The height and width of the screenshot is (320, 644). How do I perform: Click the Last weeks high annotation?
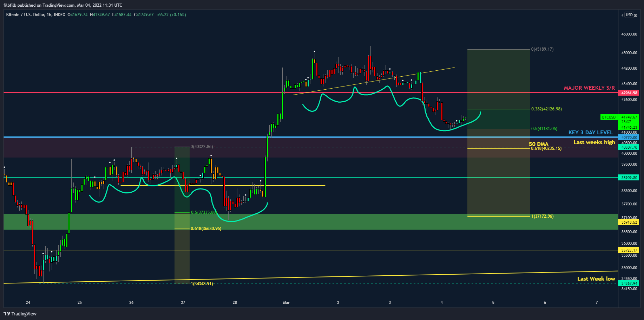pyautogui.click(x=594, y=142)
